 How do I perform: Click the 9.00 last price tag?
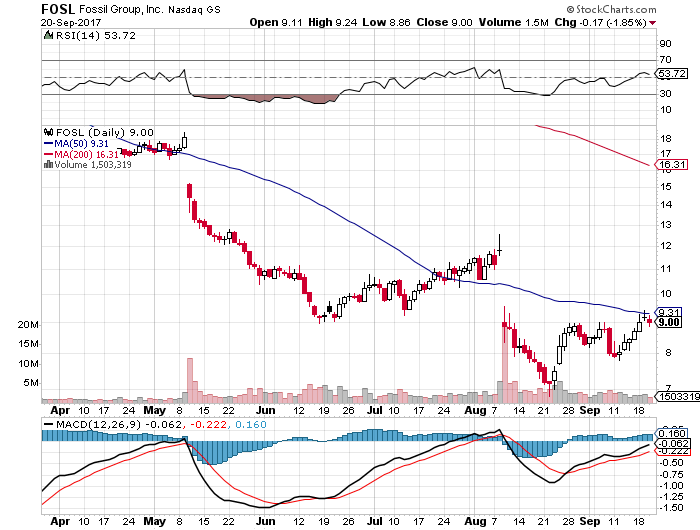point(669,322)
